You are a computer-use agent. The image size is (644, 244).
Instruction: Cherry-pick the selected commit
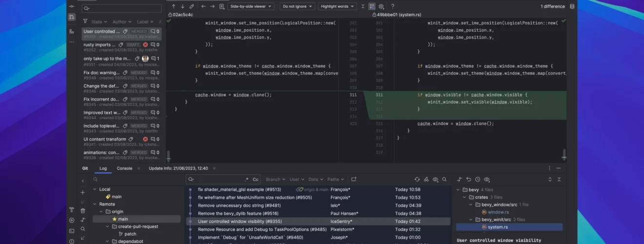pos(426,179)
